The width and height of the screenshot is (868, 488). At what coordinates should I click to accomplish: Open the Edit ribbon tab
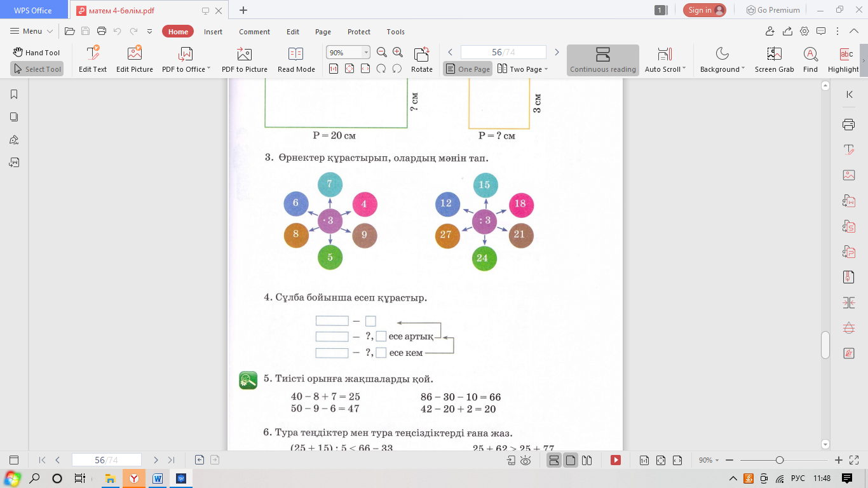(x=292, y=32)
